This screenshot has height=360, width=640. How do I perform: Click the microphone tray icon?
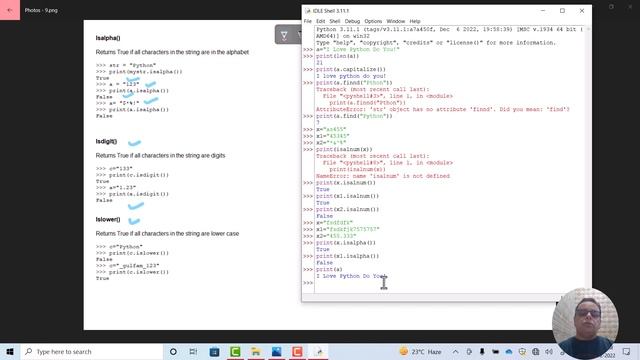click(482, 351)
